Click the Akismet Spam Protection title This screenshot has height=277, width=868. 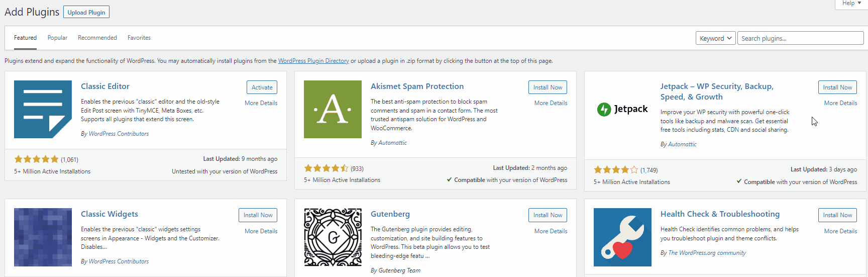click(x=417, y=86)
